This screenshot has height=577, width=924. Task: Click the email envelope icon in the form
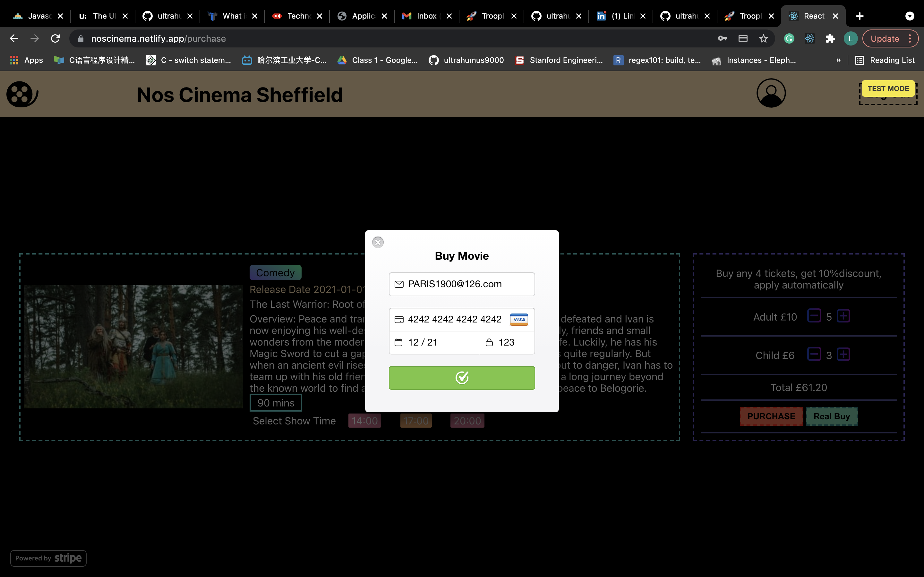pyautogui.click(x=399, y=284)
